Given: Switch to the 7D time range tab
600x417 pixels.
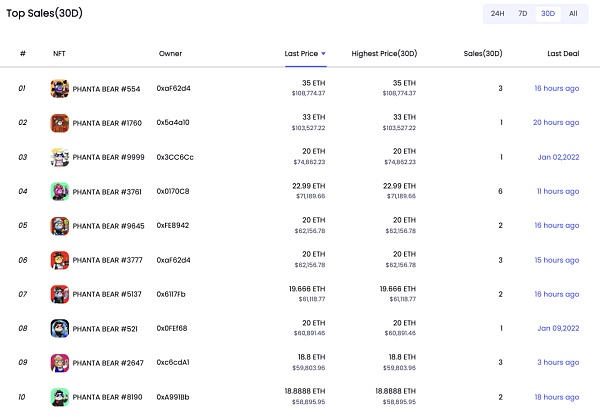Looking at the screenshot, I should (x=522, y=14).
